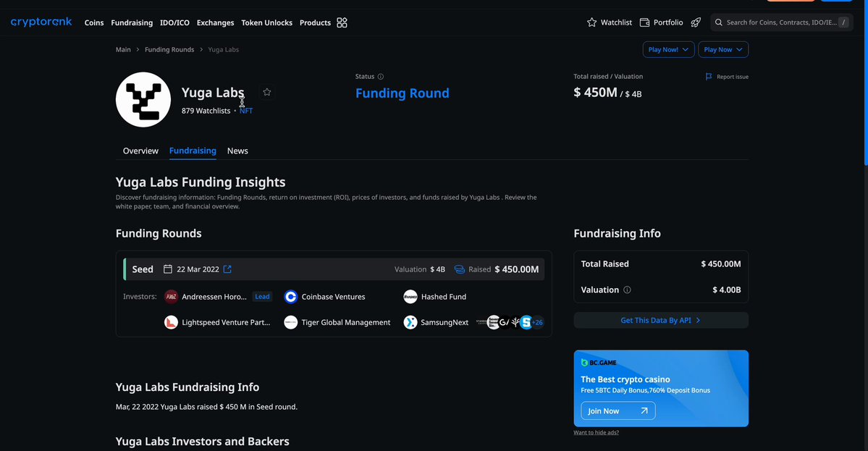Open the Coins menu
This screenshot has width=868, height=451.
94,22
